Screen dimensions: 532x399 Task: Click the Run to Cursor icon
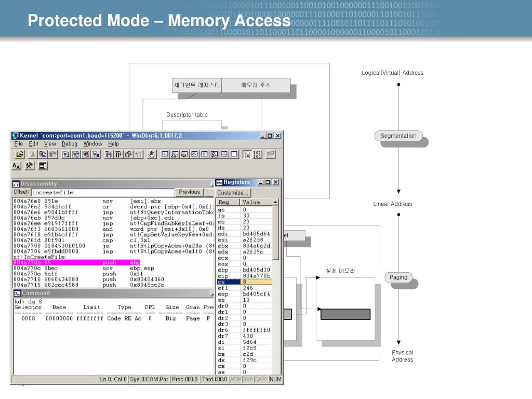(139, 154)
